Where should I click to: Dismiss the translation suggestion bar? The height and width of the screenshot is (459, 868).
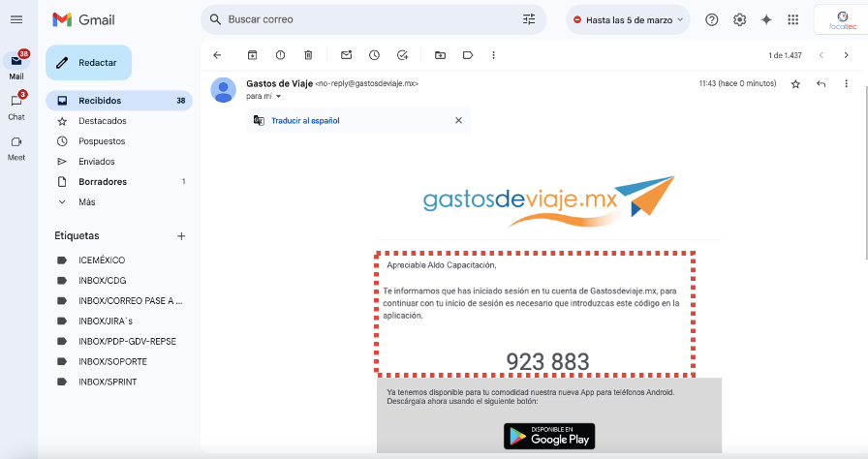[458, 120]
